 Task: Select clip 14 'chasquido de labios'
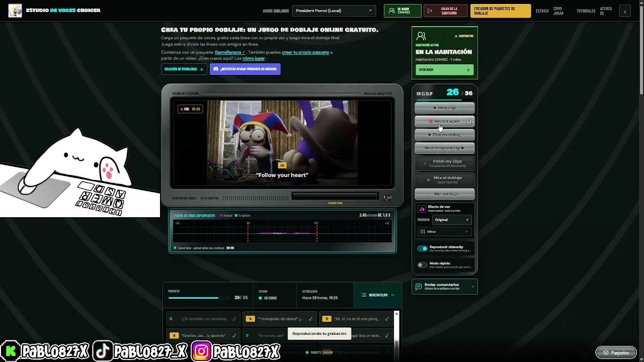pyautogui.click(x=279, y=319)
